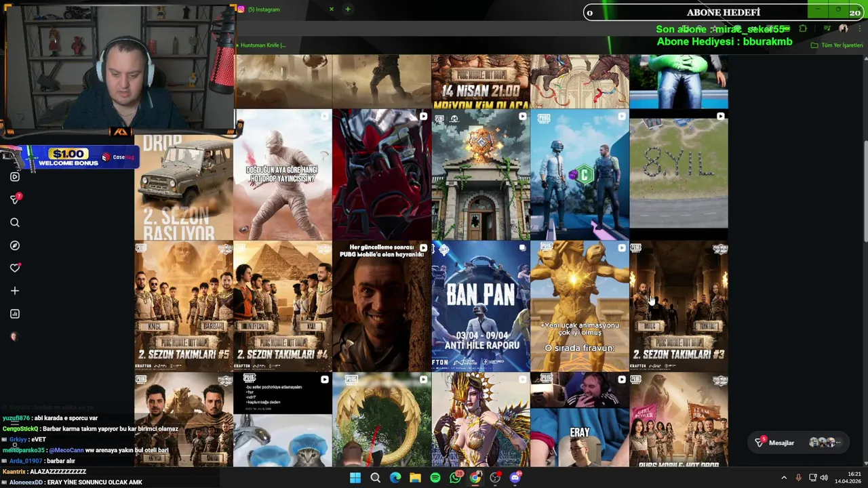Show hidden system tray icons
This screenshot has height=488, width=868.
click(x=785, y=478)
